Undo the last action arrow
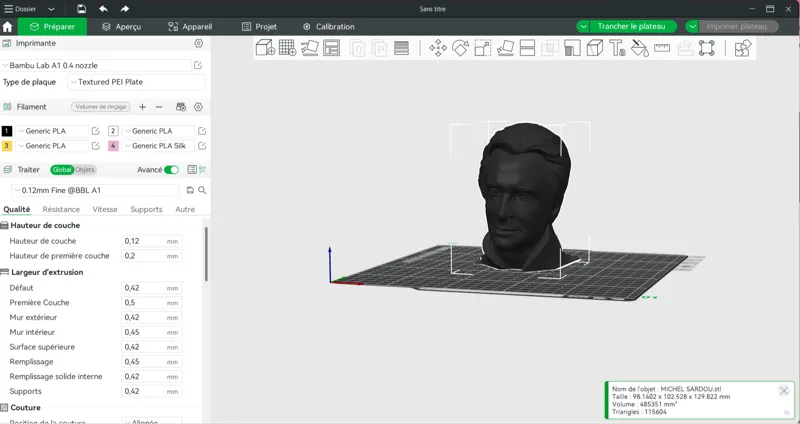The image size is (800, 424). [x=104, y=9]
